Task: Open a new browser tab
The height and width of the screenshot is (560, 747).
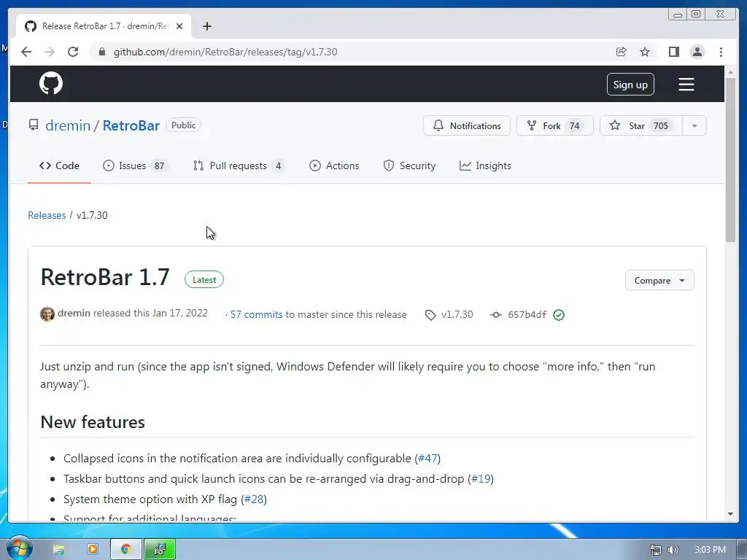Action: click(206, 26)
